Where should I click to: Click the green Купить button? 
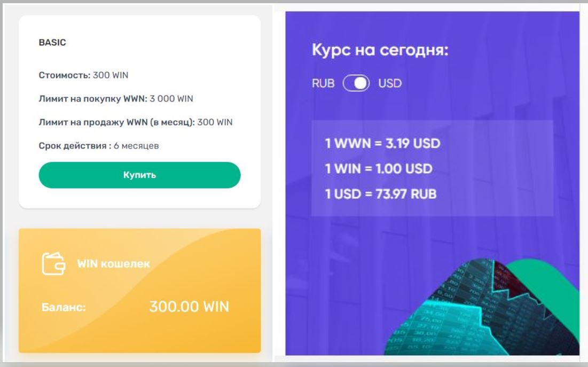[x=139, y=175]
